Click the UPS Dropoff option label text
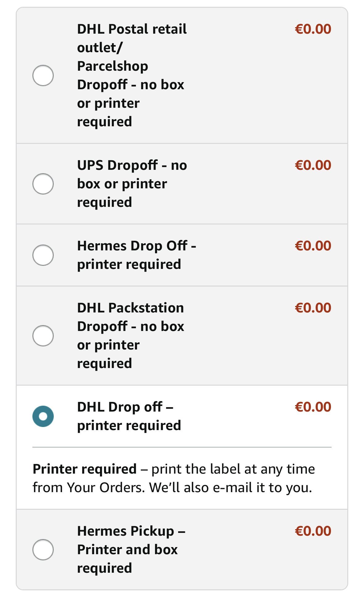The image size is (364, 611). 132,184
